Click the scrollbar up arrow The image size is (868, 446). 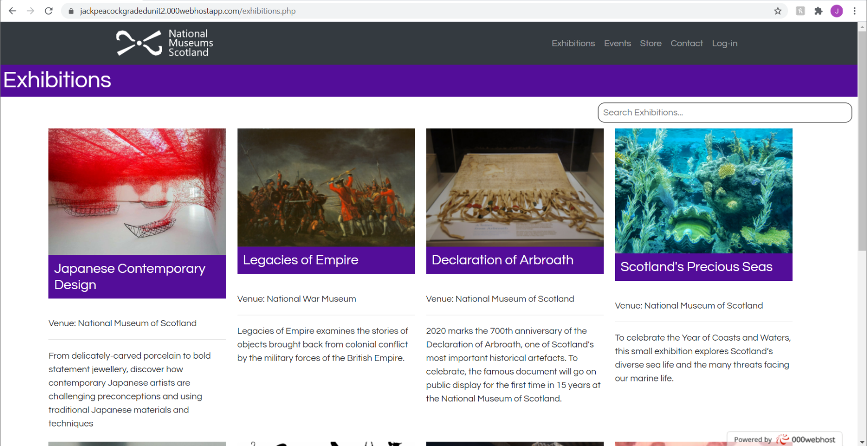pyautogui.click(x=862, y=26)
